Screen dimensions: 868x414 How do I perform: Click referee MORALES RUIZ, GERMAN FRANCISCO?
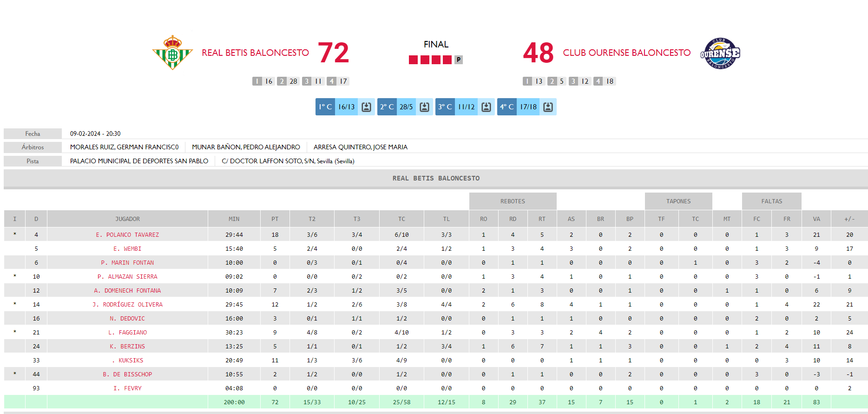pos(124,147)
